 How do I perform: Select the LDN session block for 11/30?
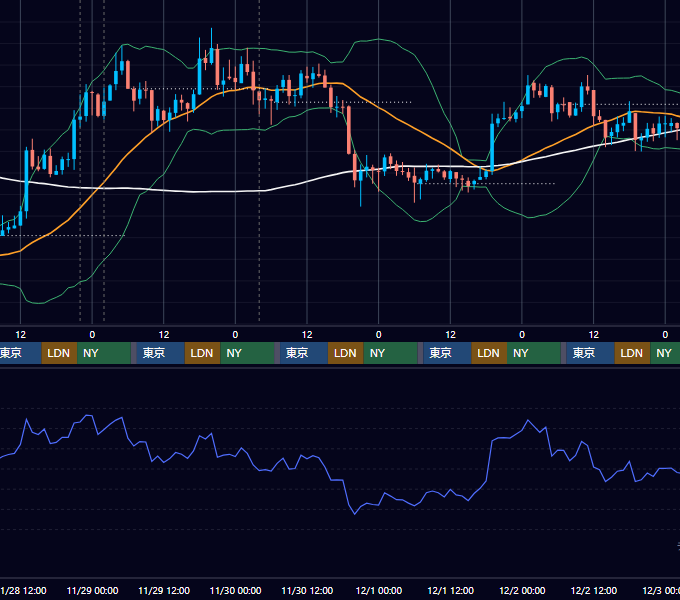[346, 353]
